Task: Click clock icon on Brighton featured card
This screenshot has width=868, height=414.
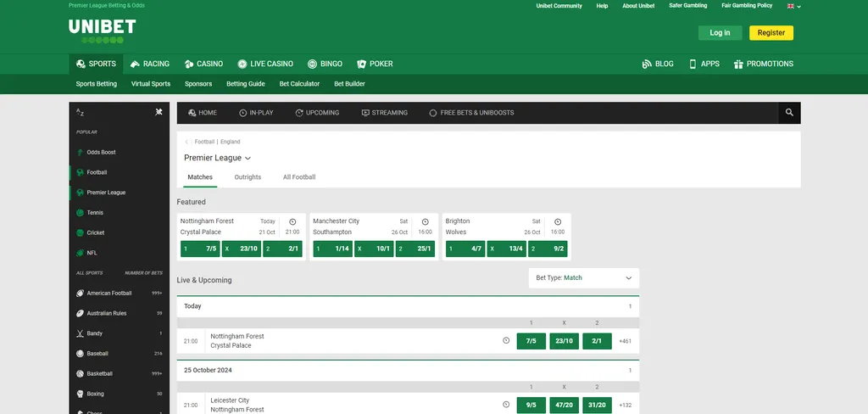Action: [558, 221]
